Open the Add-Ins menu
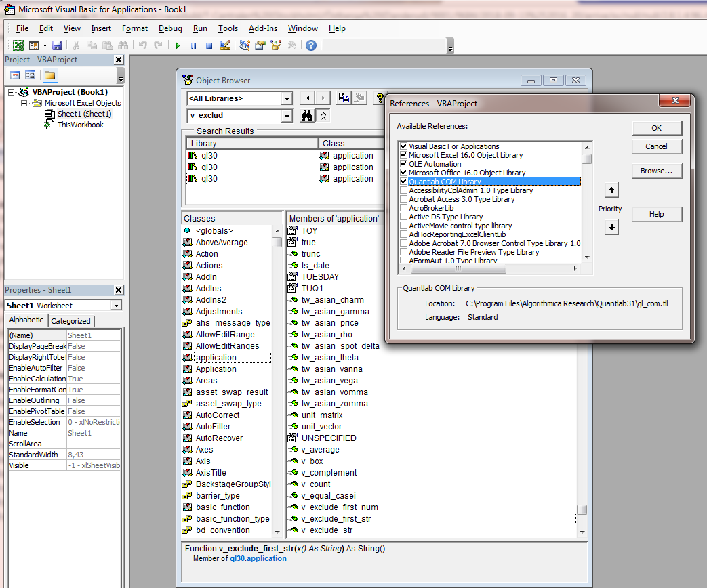The height and width of the screenshot is (588, 707). point(263,28)
